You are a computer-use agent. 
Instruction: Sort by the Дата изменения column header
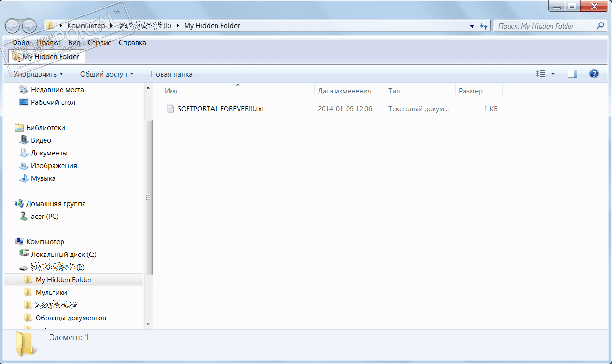tap(349, 91)
